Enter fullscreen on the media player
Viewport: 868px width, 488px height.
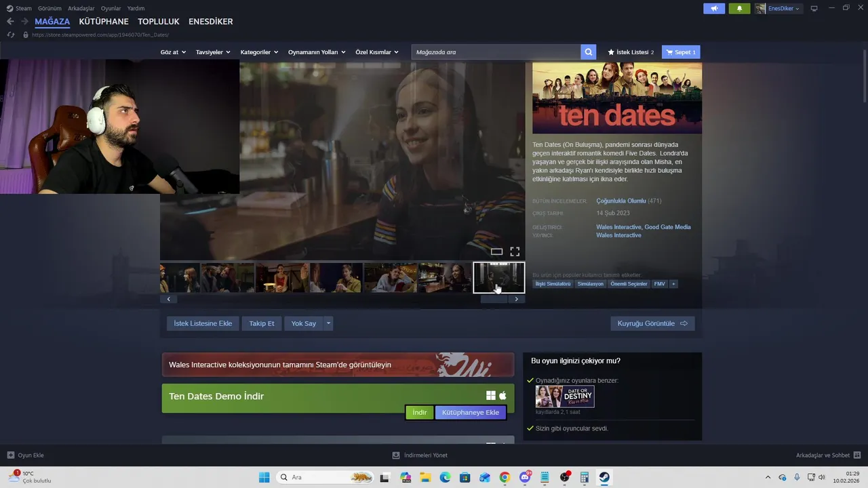click(515, 251)
